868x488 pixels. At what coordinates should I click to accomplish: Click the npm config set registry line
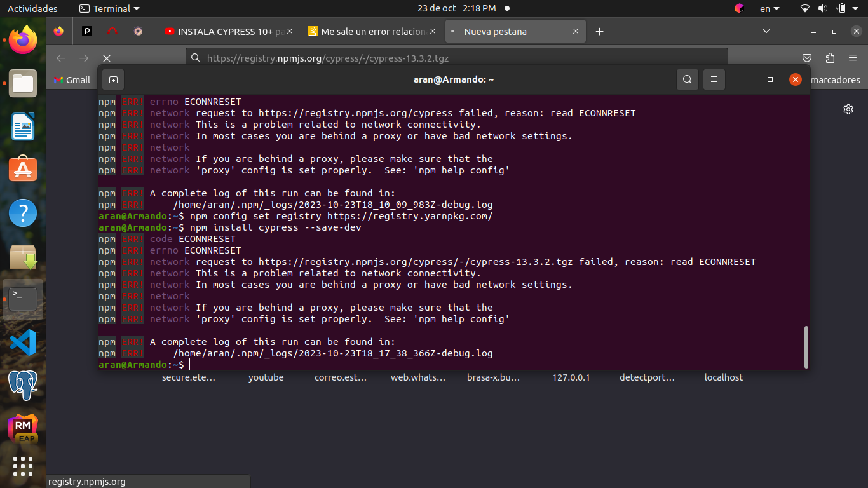pyautogui.click(x=341, y=216)
